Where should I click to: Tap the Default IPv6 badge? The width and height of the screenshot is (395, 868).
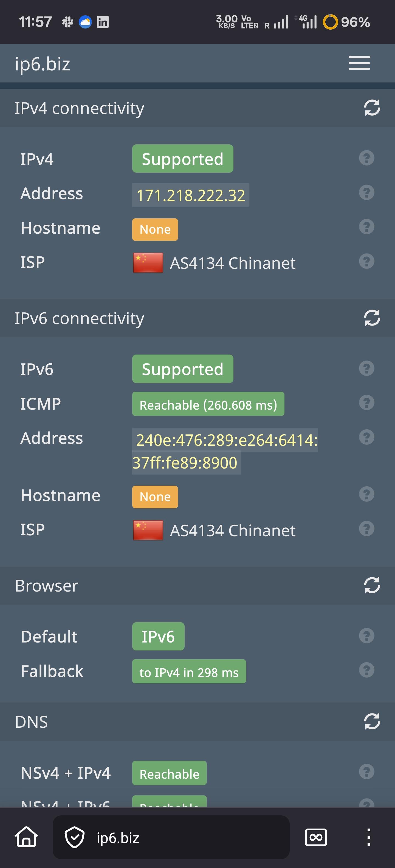click(158, 636)
